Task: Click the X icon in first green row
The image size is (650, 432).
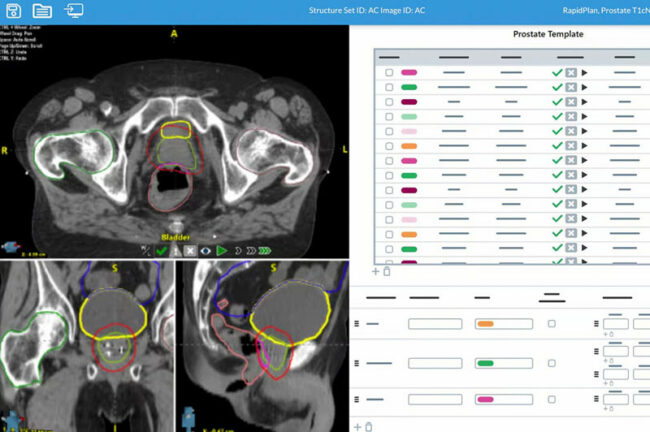Action: click(x=571, y=87)
